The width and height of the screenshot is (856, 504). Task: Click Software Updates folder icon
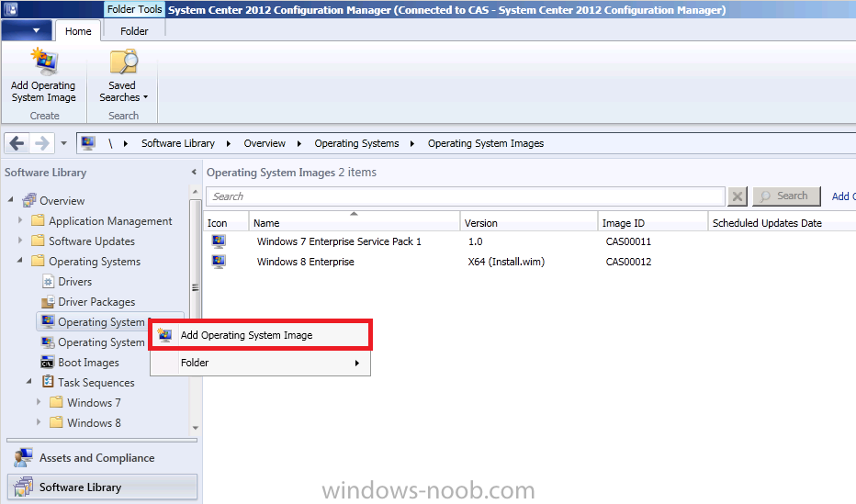(x=38, y=241)
